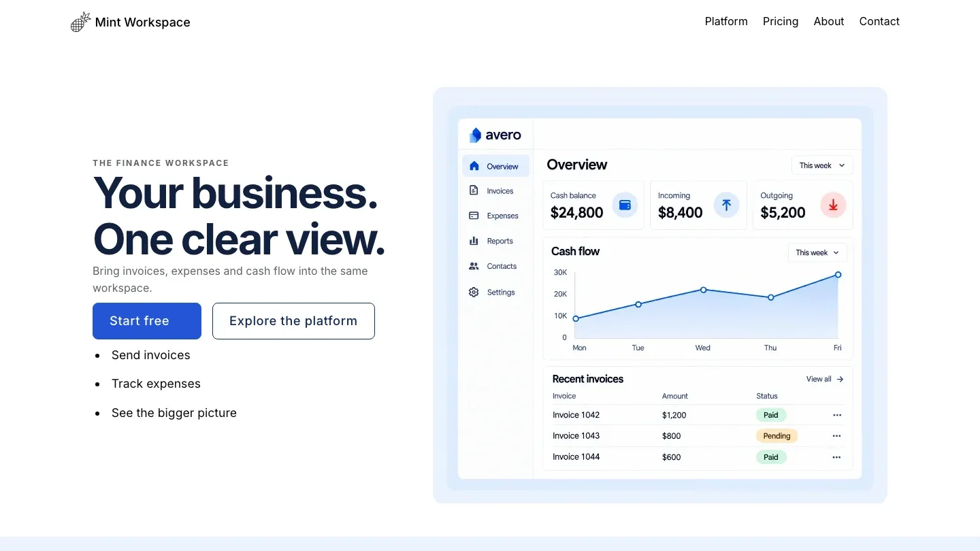Open the three-dot menu for Invoice 1044
This screenshot has width=980, height=551.
[837, 457]
